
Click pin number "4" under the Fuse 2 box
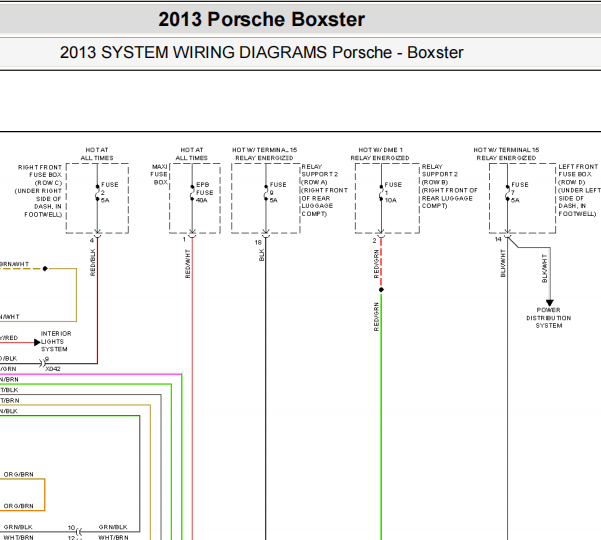click(x=92, y=241)
